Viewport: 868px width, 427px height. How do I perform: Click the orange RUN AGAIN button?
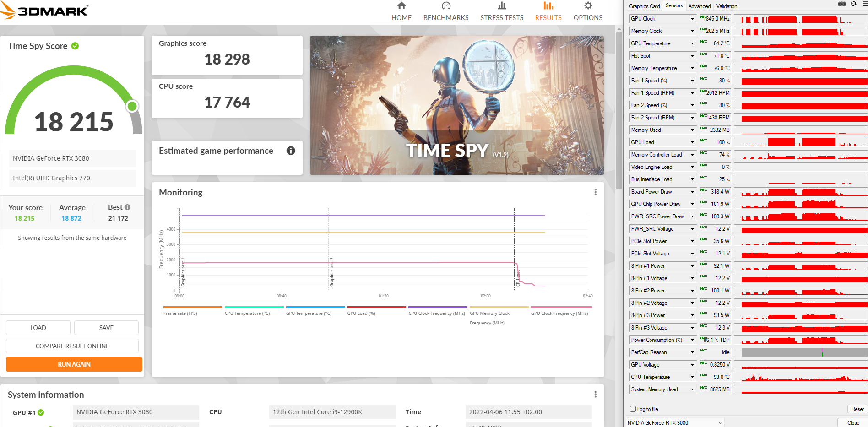point(74,364)
